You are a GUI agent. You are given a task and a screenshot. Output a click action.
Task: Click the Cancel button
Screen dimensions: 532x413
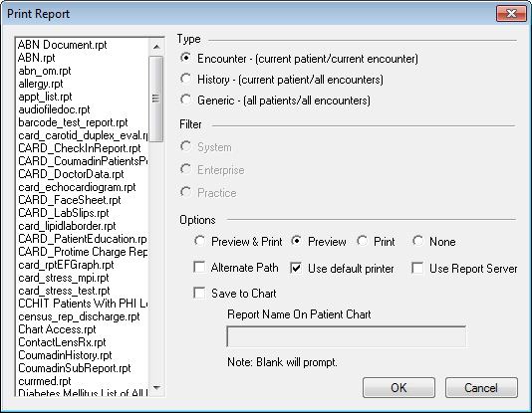[x=481, y=387]
